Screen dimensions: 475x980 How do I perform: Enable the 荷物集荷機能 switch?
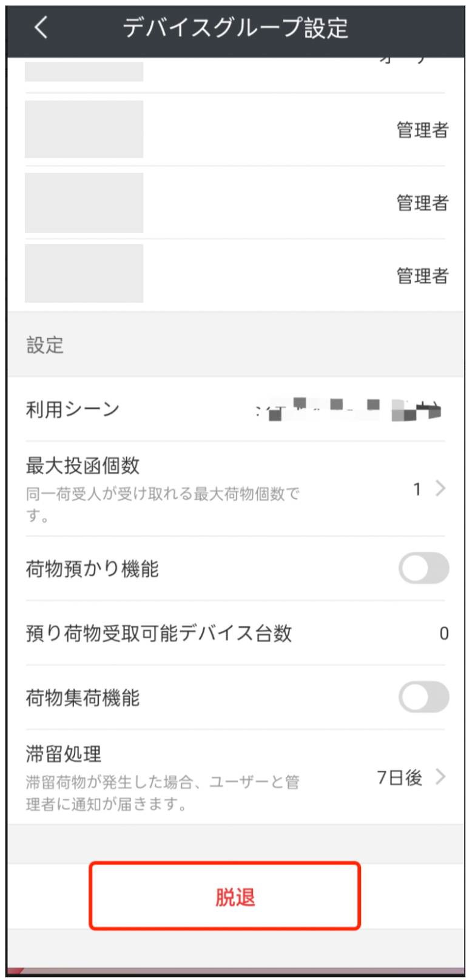[x=423, y=697]
